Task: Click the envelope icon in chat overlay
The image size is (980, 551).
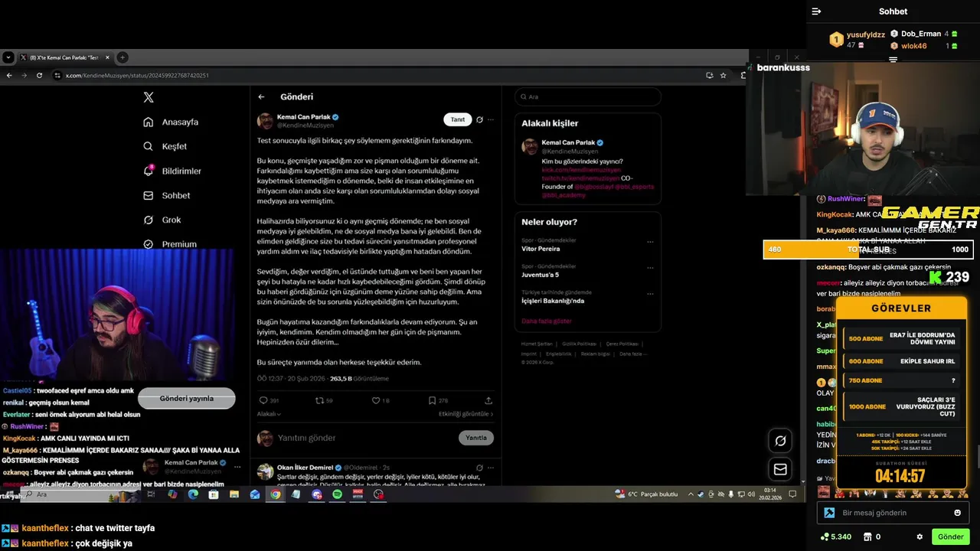Action: pyautogui.click(x=780, y=469)
